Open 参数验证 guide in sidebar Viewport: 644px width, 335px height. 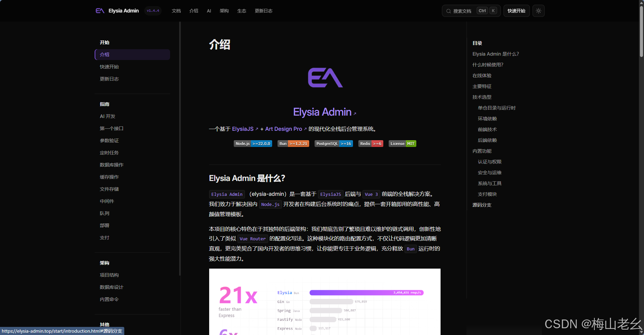(x=109, y=141)
